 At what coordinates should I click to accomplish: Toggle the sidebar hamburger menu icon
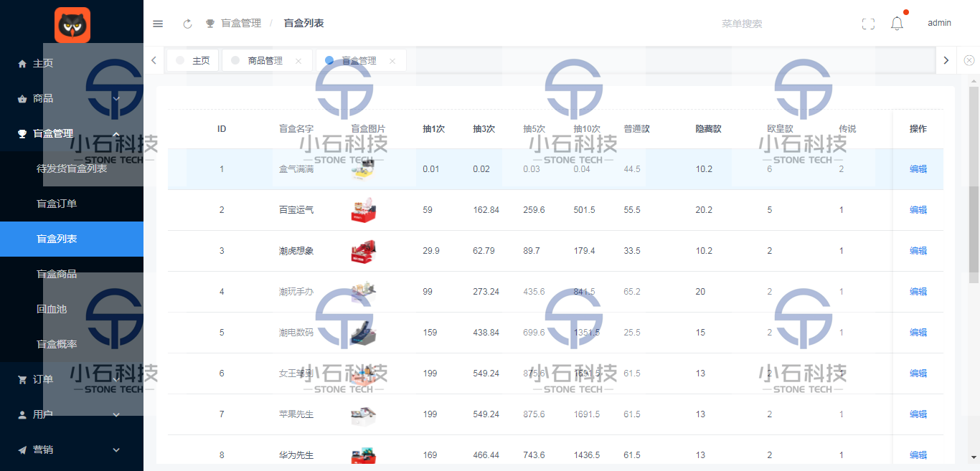tap(158, 24)
